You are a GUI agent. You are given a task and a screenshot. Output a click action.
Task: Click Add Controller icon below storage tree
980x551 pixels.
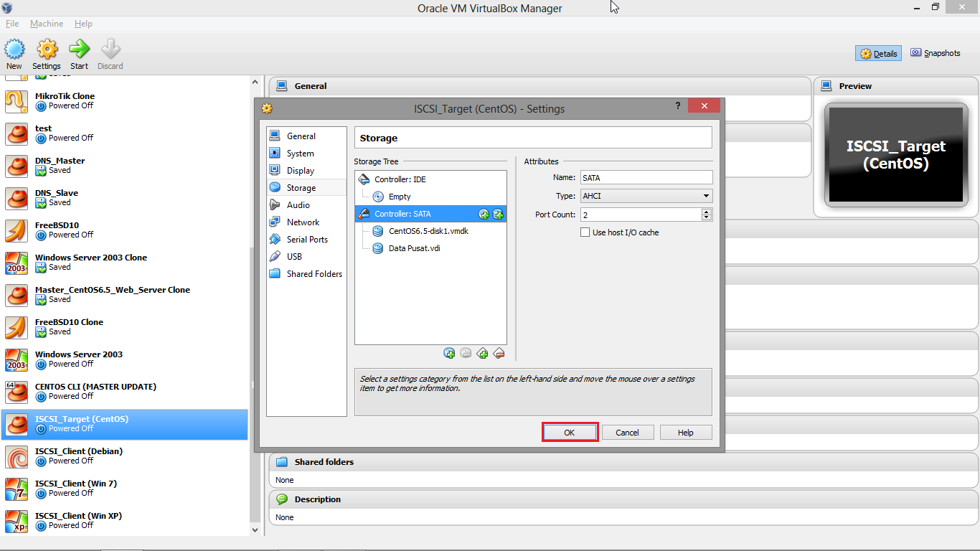483,353
